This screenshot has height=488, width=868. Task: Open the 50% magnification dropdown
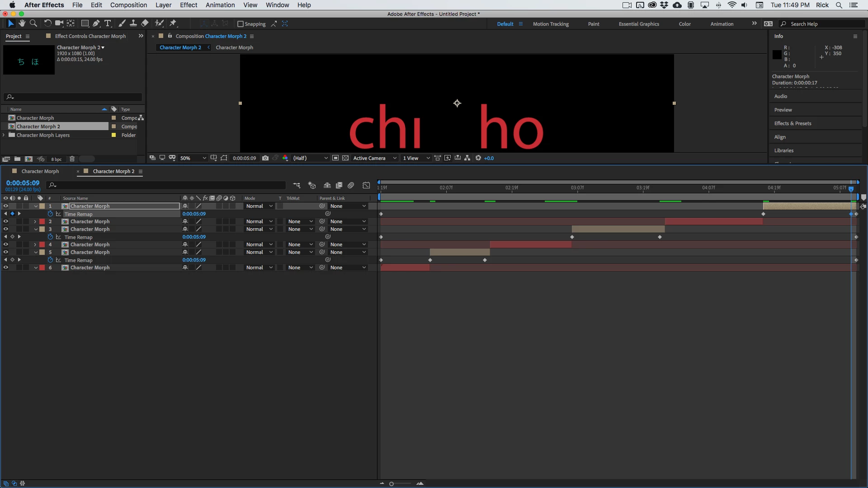click(193, 158)
